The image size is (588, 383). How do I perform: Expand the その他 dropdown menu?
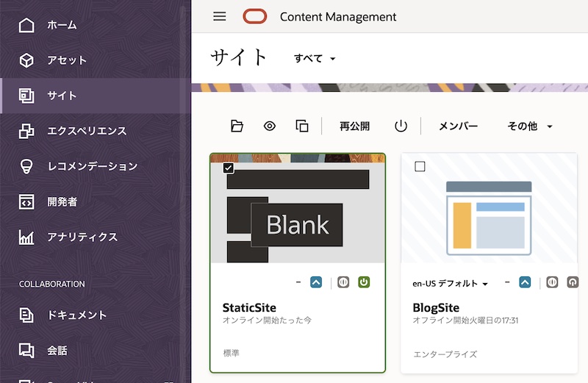(x=530, y=126)
